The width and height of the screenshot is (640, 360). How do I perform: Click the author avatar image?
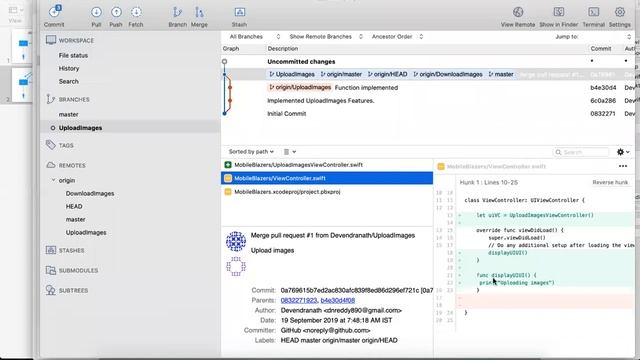(x=236, y=241)
